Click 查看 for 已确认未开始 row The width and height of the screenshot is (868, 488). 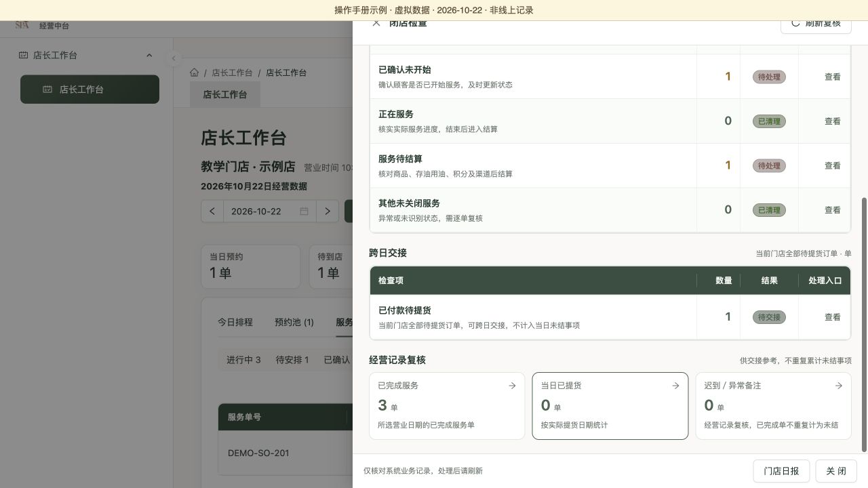[x=833, y=77]
